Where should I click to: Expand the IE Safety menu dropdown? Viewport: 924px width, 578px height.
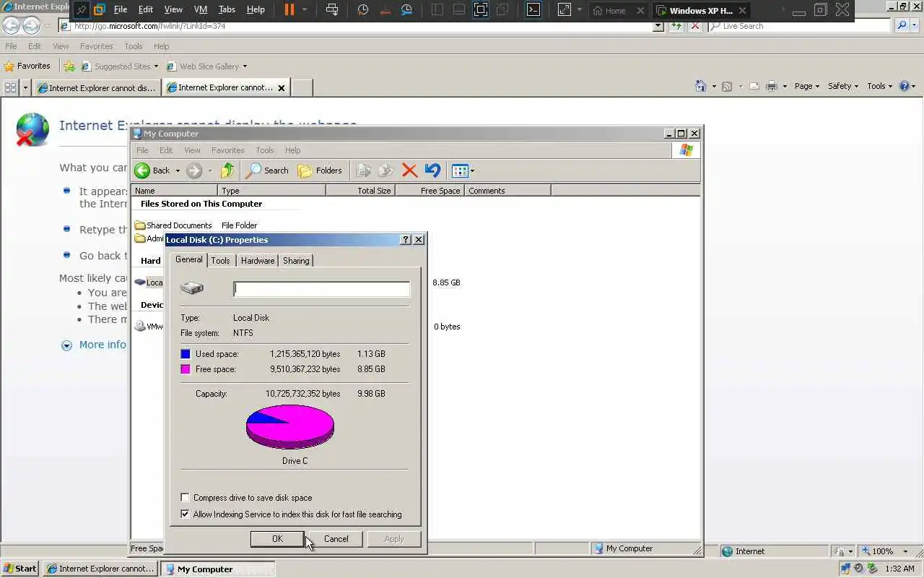click(x=843, y=86)
